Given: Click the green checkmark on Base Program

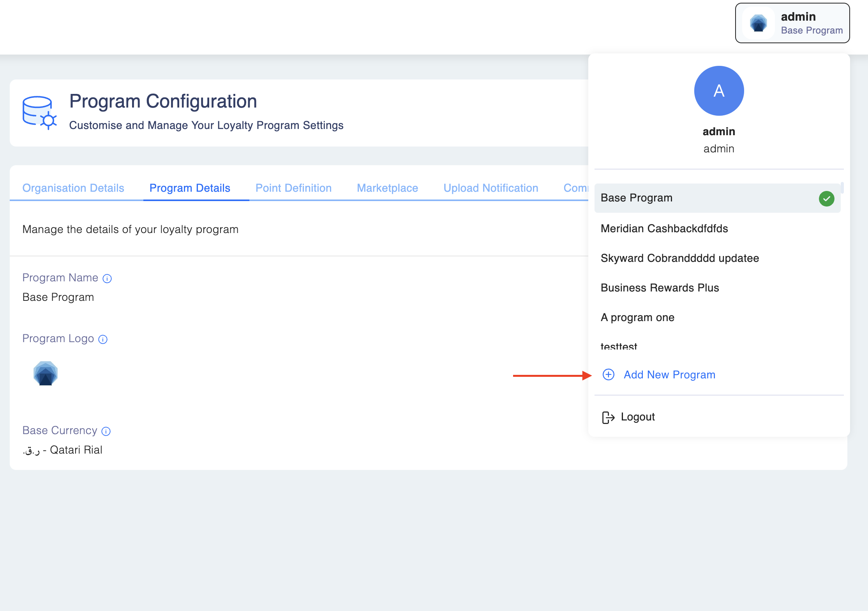Looking at the screenshot, I should tap(826, 199).
